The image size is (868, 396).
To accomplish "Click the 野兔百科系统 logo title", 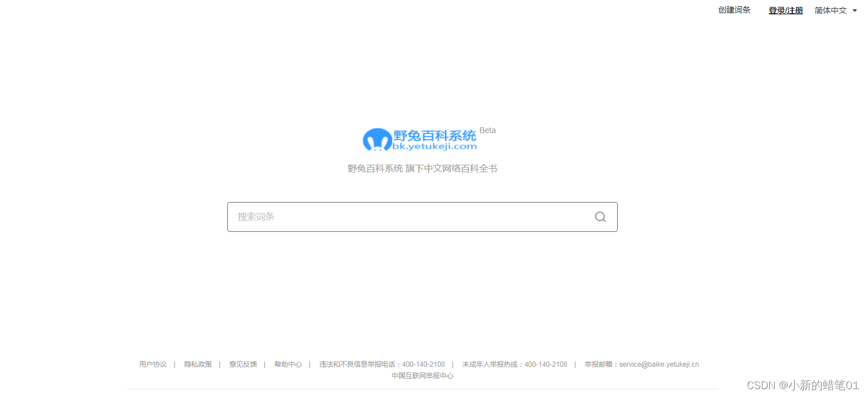I will point(435,135).
